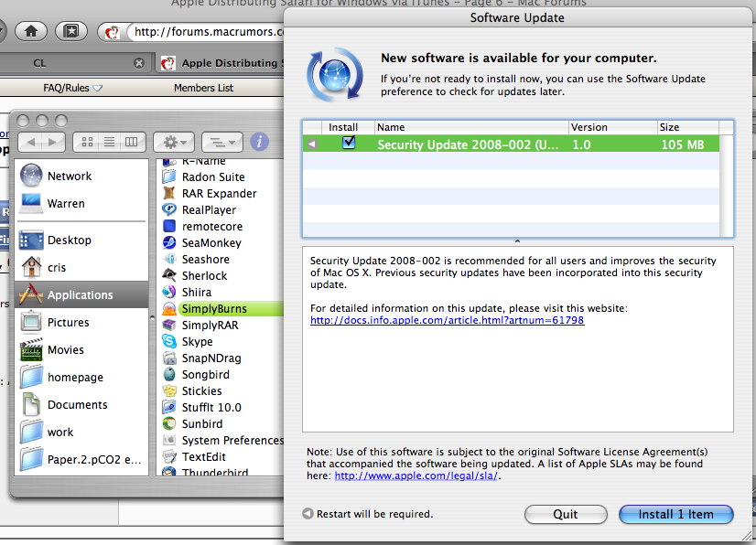Click the pane splitter handle below updates list
Viewport: 756px width, 545px height.
click(x=517, y=240)
